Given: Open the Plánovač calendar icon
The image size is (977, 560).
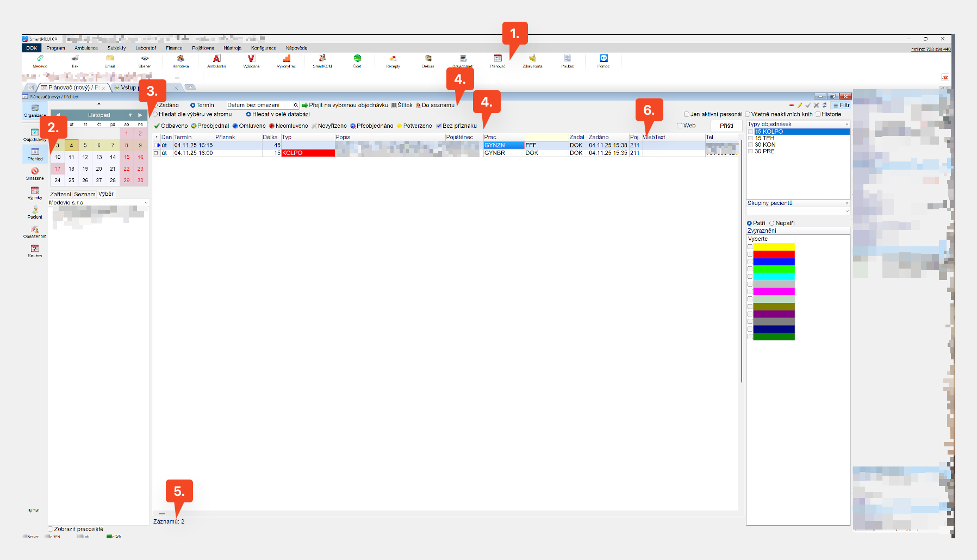Looking at the screenshot, I should pyautogui.click(x=497, y=60).
